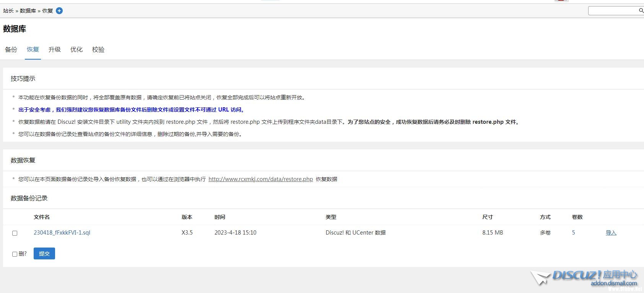Click 站长 in the breadcrumb
Screen dimensions: 644x293
click(8, 11)
